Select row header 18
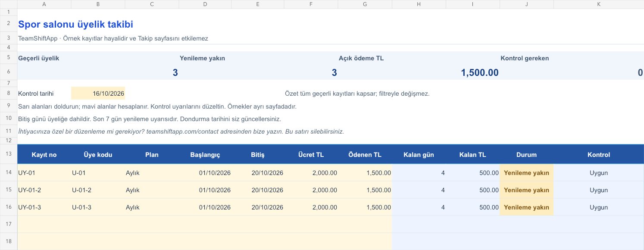This screenshot has width=644, height=250. point(9,241)
